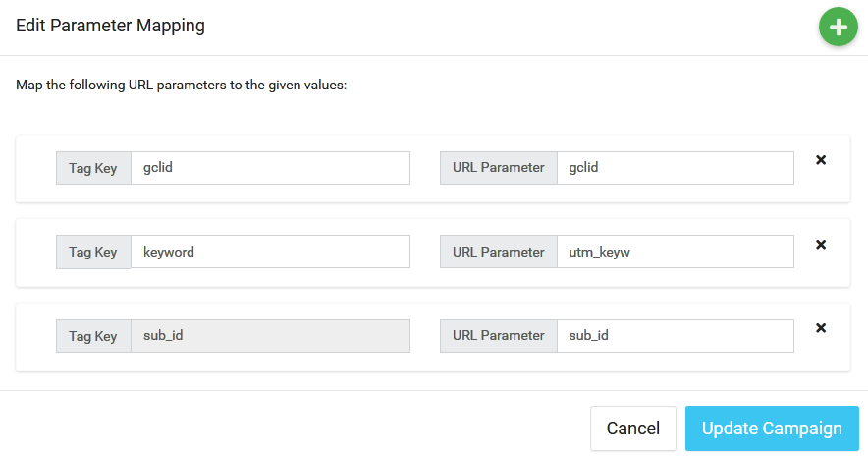The height and width of the screenshot is (459, 868).
Task: Remove the sub_id mapping row
Action: tap(821, 328)
